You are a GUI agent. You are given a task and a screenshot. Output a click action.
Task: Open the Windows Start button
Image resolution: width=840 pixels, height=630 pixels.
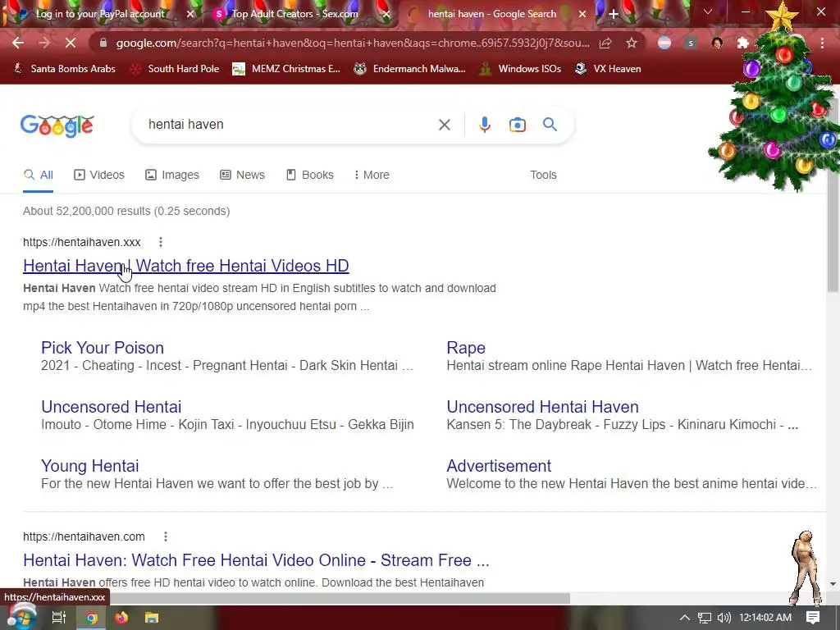pyautogui.click(x=21, y=616)
